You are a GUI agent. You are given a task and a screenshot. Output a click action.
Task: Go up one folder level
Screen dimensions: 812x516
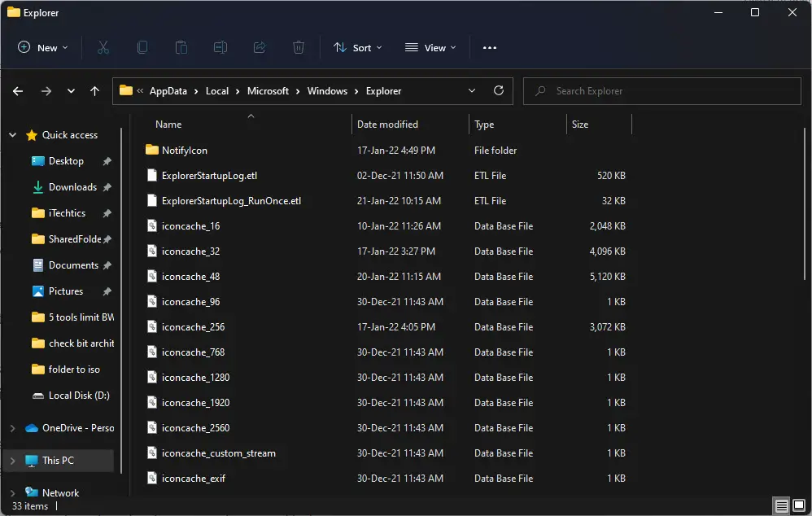[94, 91]
